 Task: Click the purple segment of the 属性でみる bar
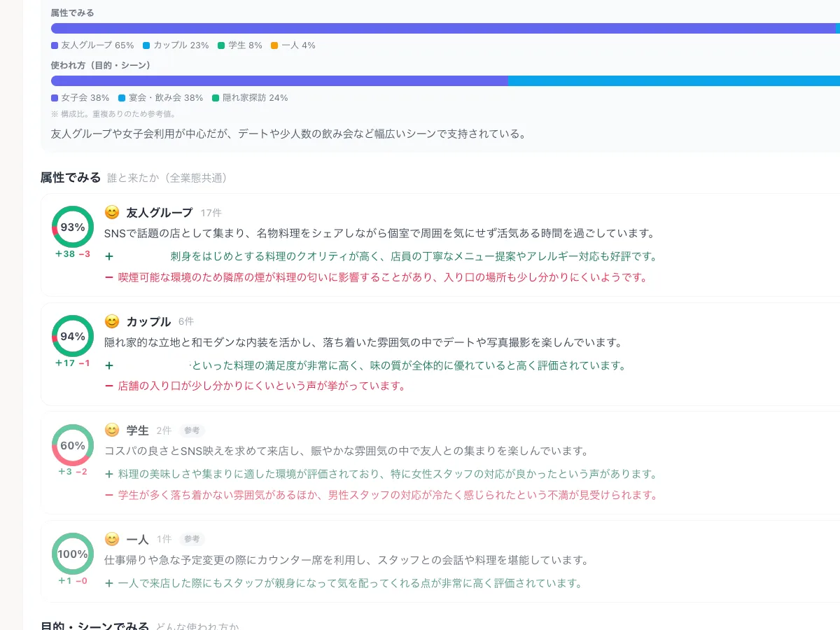pyautogui.click(x=443, y=29)
